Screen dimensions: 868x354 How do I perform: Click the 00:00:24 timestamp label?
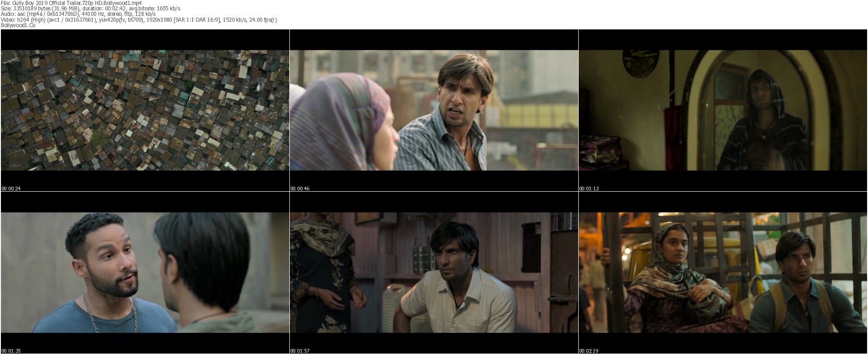[x=11, y=189]
